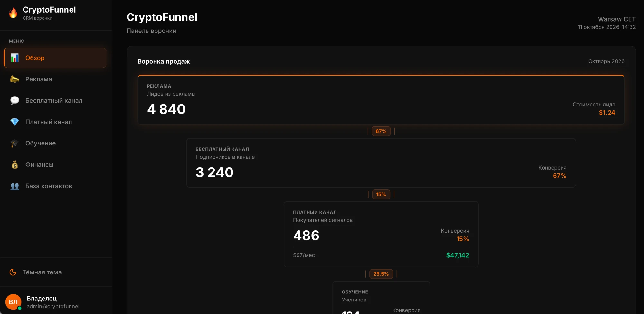
Task: Click the diamond icon for Платный канал
Action: tap(14, 122)
